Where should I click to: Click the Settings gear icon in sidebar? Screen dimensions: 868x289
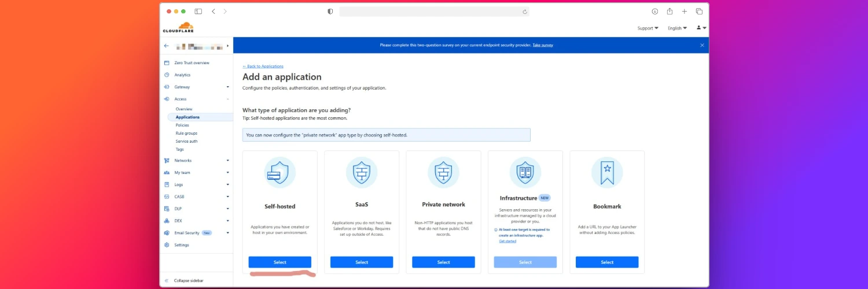tap(167, 245)
